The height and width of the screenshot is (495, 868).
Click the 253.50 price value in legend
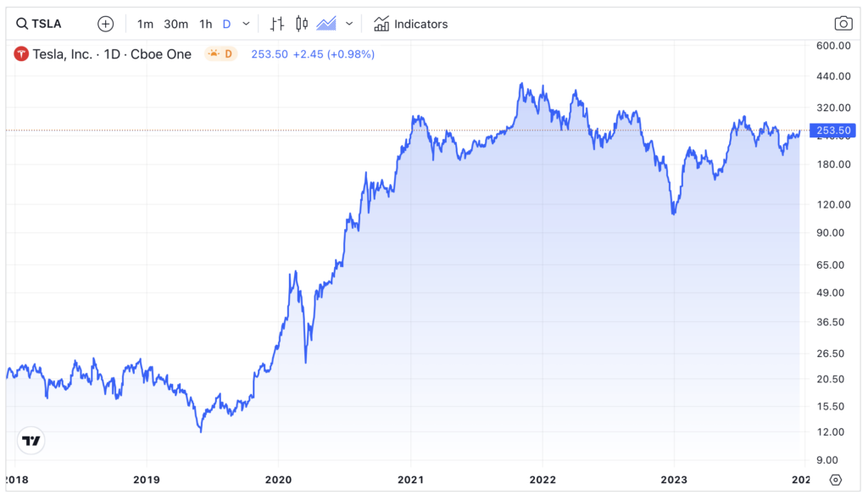(x=270, y=54)
